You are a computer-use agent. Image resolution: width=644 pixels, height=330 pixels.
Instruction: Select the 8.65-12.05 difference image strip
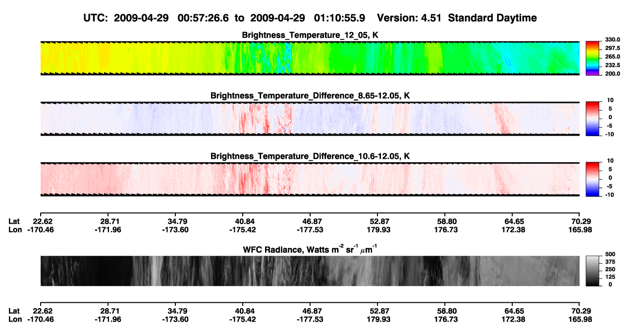[310, 119]
